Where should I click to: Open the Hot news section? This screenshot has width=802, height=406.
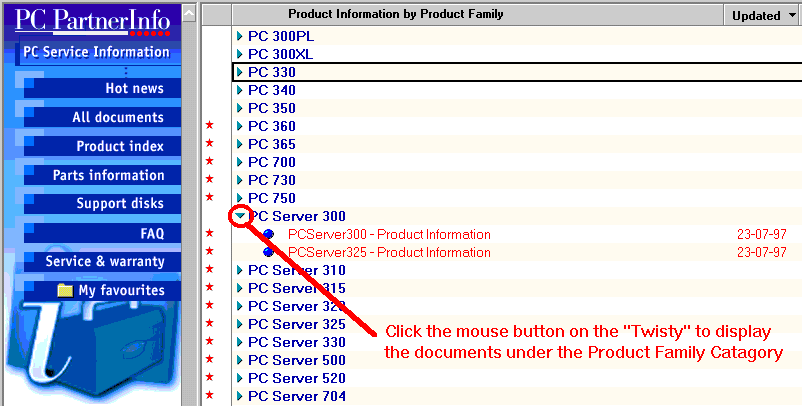coord(134,89)
